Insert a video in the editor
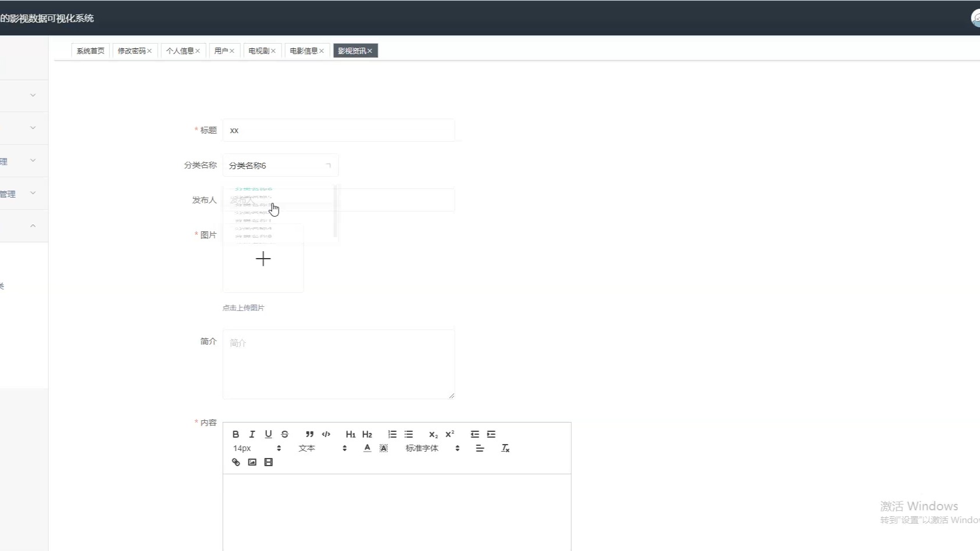Image resolution: width=980 pixels, height=551 pixels. point(268,462)
